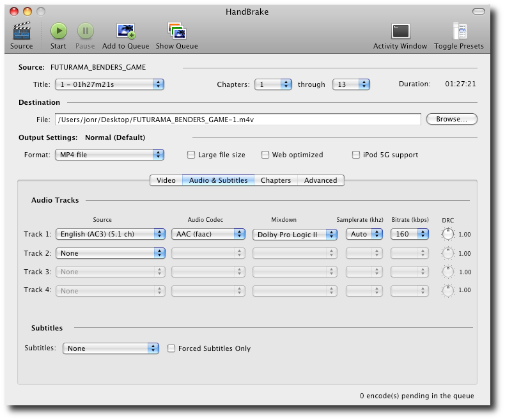Click the source name FUTURAMA_BENDERS_GAME

pyautogui.click(x=98, y=67)
